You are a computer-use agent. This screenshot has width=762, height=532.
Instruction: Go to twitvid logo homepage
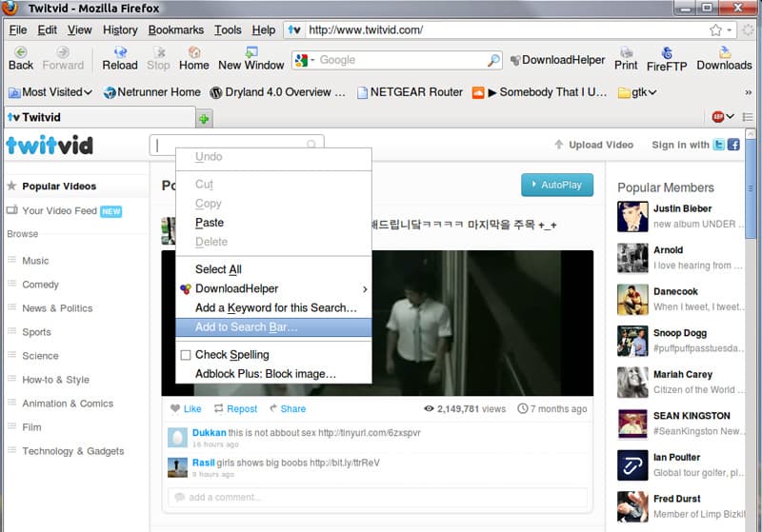click(x=50, y=146)
